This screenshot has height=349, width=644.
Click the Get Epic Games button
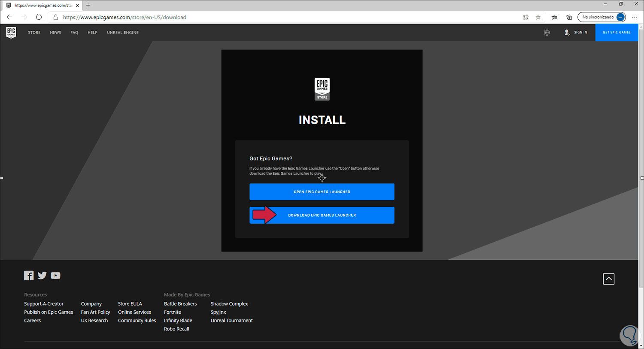click(x=617, y=33)
